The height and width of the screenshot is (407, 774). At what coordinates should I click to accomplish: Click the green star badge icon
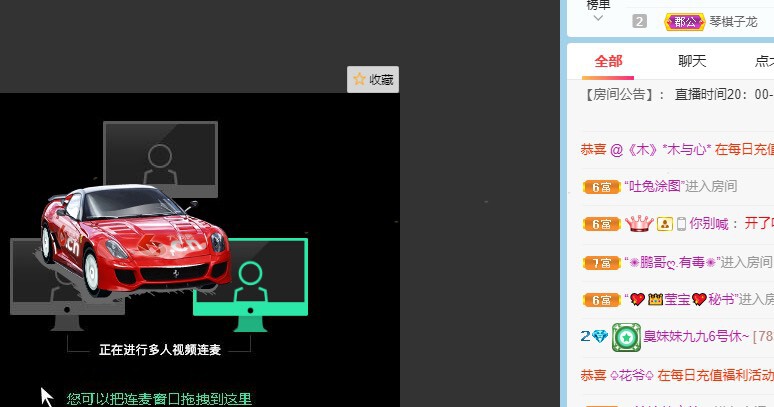click(x=626, y=337)
